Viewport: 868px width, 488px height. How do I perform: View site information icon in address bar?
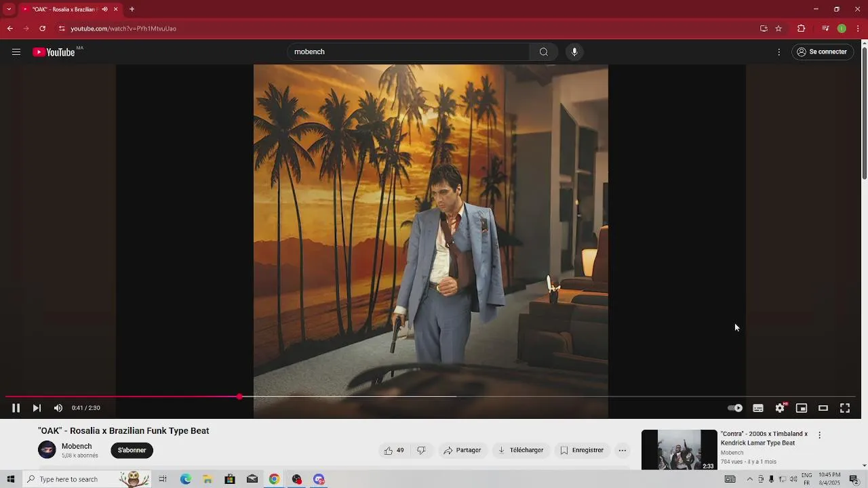coord(62,28)
